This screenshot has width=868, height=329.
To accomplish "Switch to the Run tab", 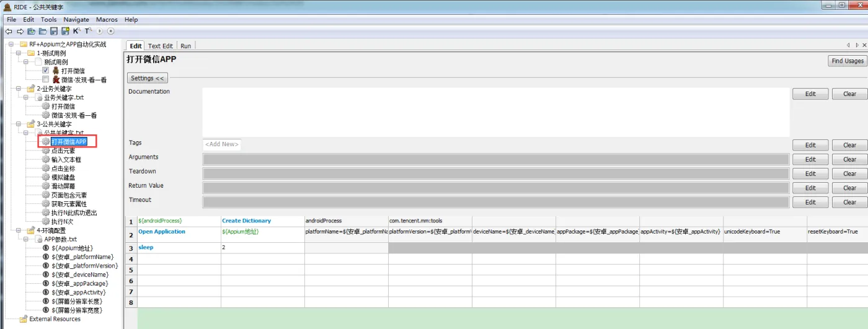I will click(185, 46).
